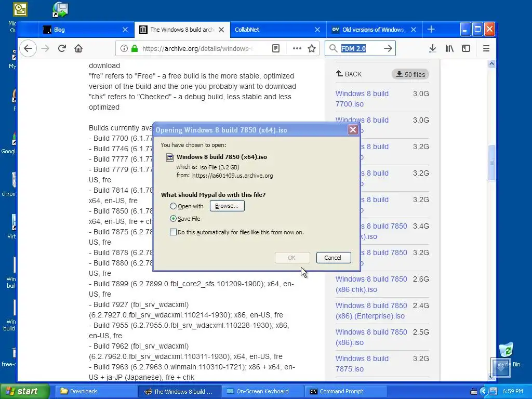
Task: Click the browser taskbar button
Action: pos(179,391)
